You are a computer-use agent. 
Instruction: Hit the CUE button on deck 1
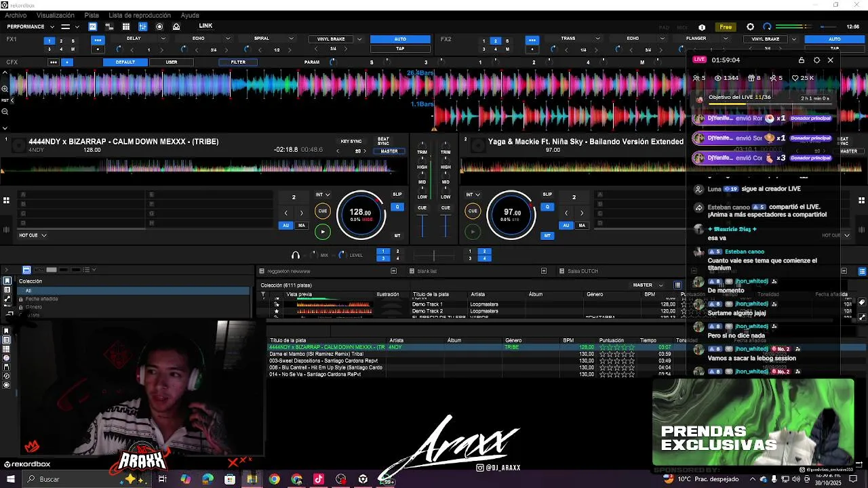coord(323,211)
